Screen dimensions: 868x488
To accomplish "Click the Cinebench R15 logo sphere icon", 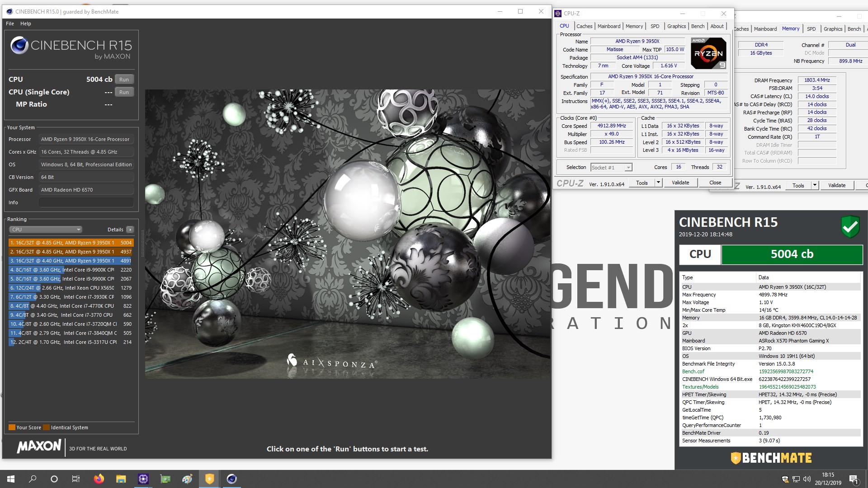I will tap(19, 45).
